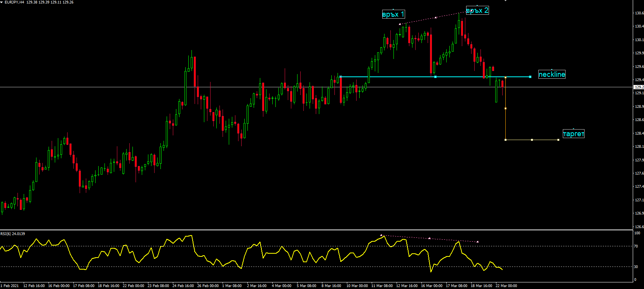
Task: Click the '5 Mar 08:00' time axis label
Action: tap(306, 286)
